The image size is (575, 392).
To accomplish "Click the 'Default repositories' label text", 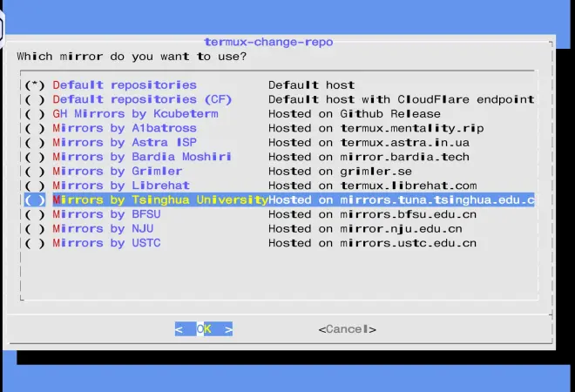I will pyautogui.click(x=125, y=85).
